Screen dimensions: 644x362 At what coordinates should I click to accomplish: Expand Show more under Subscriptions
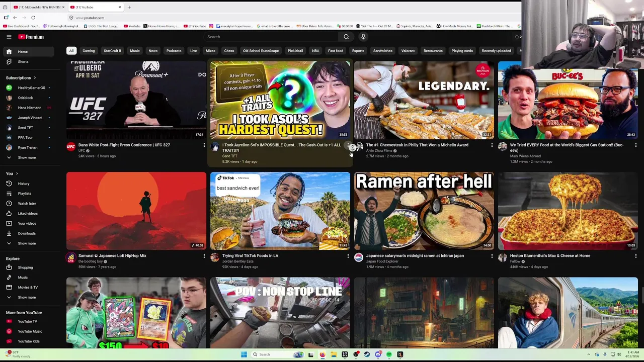pyautogui.click(x=28, y=157)
